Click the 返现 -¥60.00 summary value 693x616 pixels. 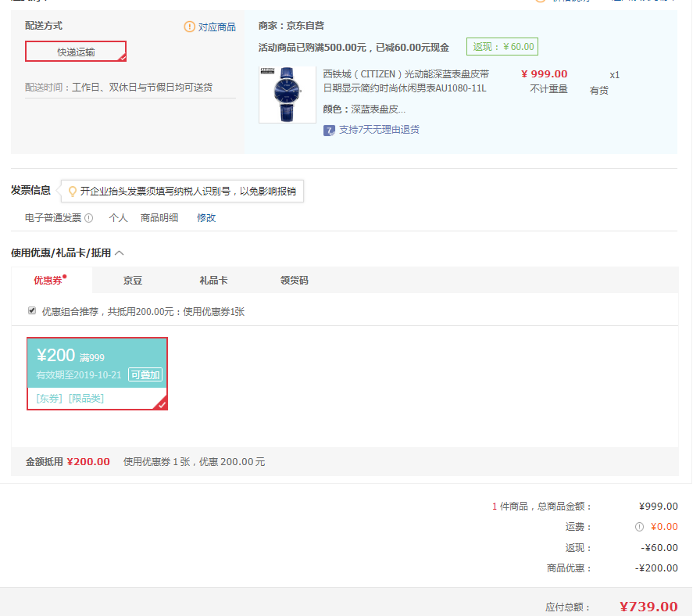(x=659, y=548)
